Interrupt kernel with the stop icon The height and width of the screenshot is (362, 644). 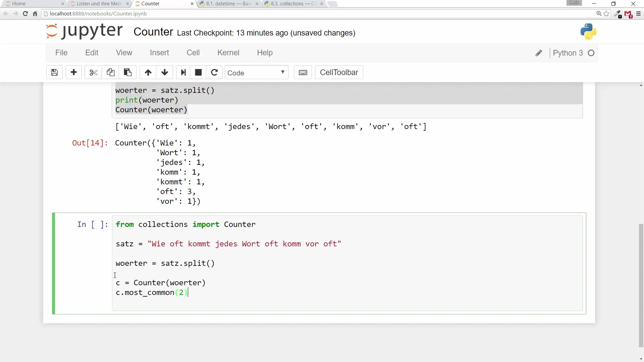point(198,72)
